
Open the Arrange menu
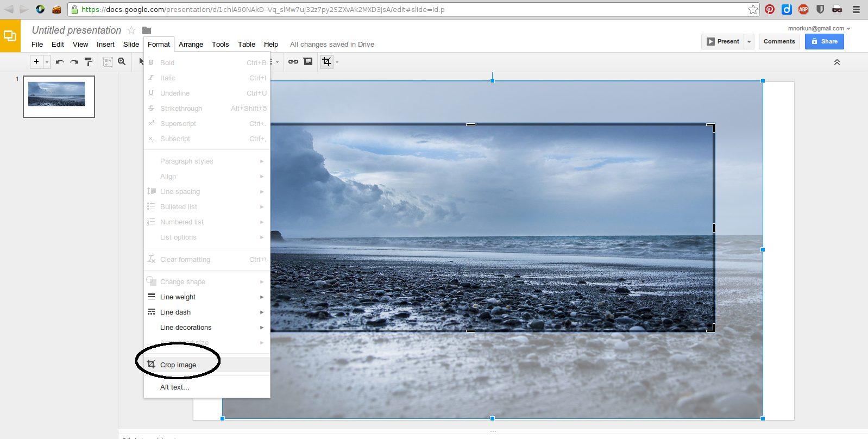191,45
